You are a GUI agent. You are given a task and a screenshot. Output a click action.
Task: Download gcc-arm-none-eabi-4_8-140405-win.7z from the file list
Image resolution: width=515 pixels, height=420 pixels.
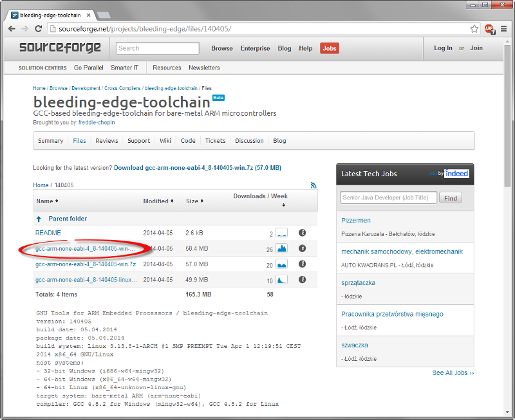tap(86, 264)
